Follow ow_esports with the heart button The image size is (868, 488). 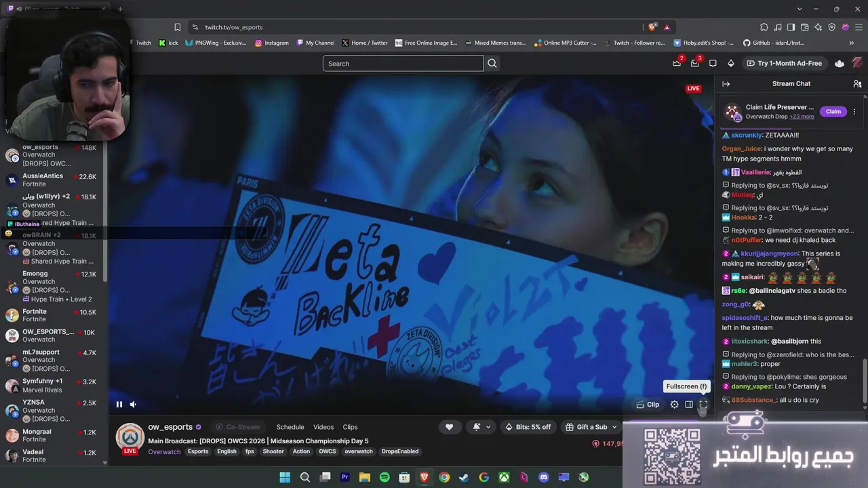point(449,427)
